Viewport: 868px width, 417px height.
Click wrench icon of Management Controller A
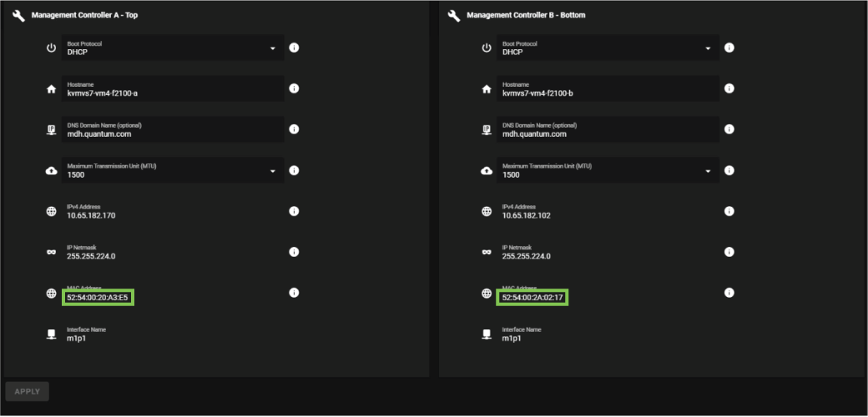[x=18, y=16]
